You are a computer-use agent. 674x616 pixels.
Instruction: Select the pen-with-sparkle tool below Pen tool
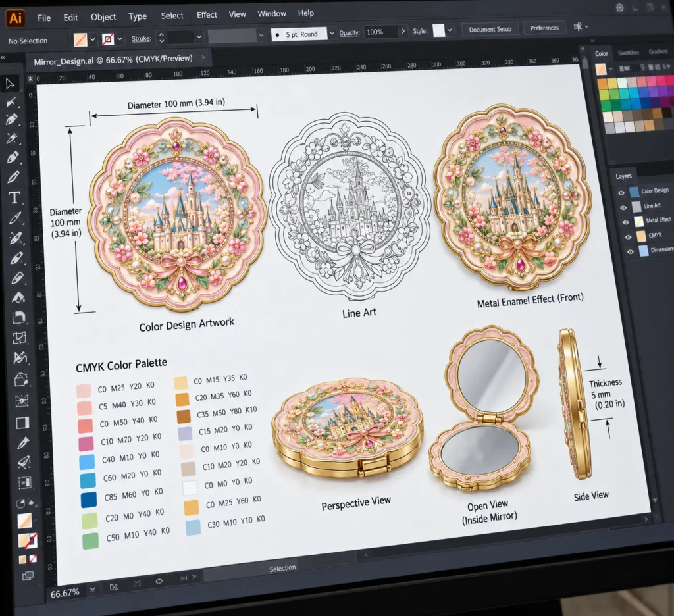(x=11, y=138)
